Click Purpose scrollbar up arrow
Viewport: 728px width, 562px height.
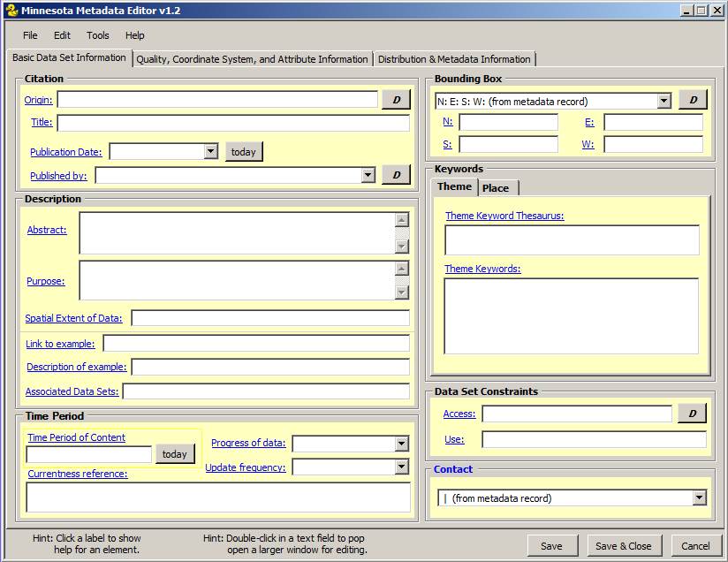tap(402, 269)
